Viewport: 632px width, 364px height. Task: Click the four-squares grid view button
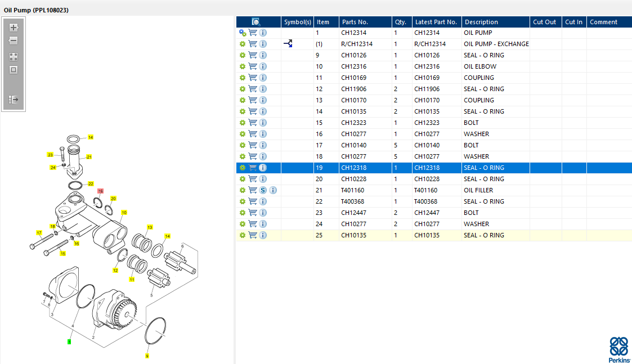pyautogui.click(x=14, y=57)
